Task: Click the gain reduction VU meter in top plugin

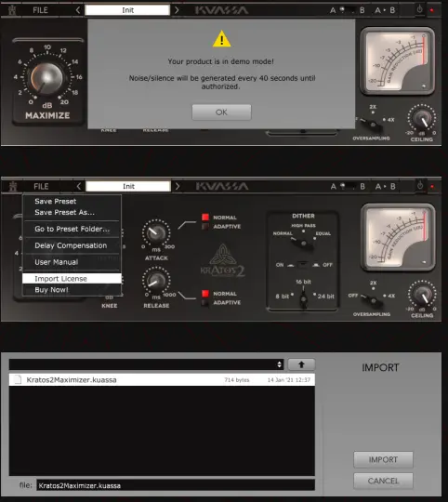Action: [397, 61]
